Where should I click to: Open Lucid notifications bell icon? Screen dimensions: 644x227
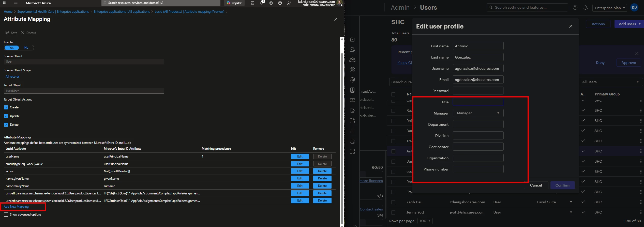[585, 8]
